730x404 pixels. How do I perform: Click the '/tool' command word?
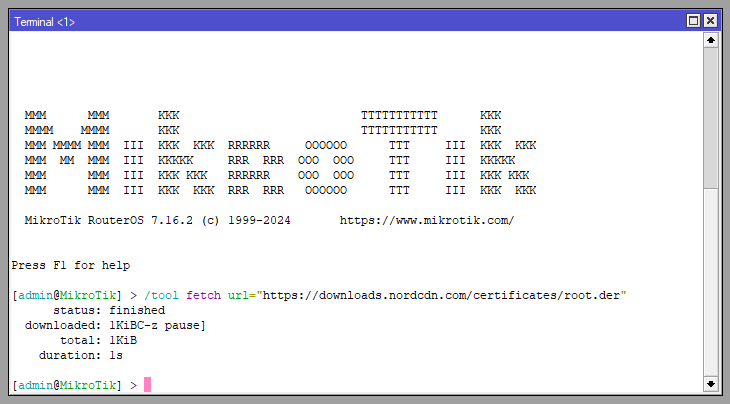pos(161,296)
